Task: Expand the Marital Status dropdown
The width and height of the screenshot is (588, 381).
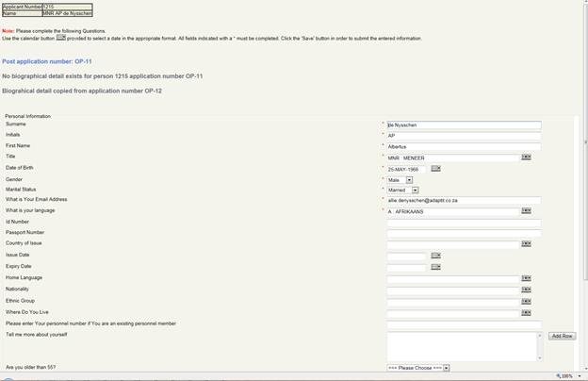Action: [x=415, y=190]
